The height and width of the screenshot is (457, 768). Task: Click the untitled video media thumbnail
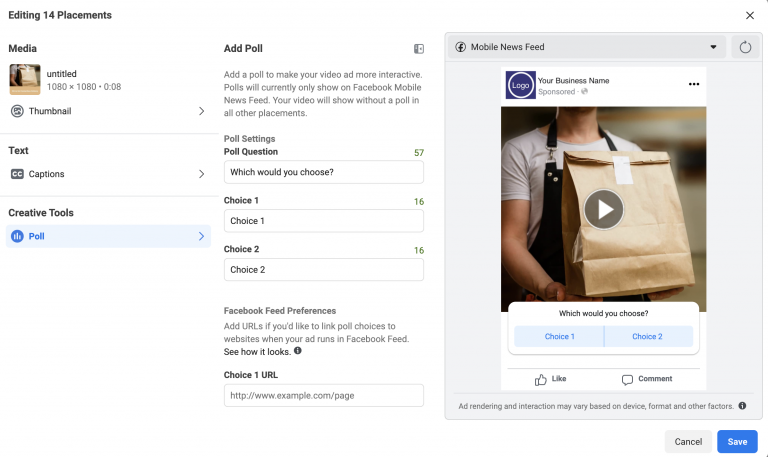[25, 79]
